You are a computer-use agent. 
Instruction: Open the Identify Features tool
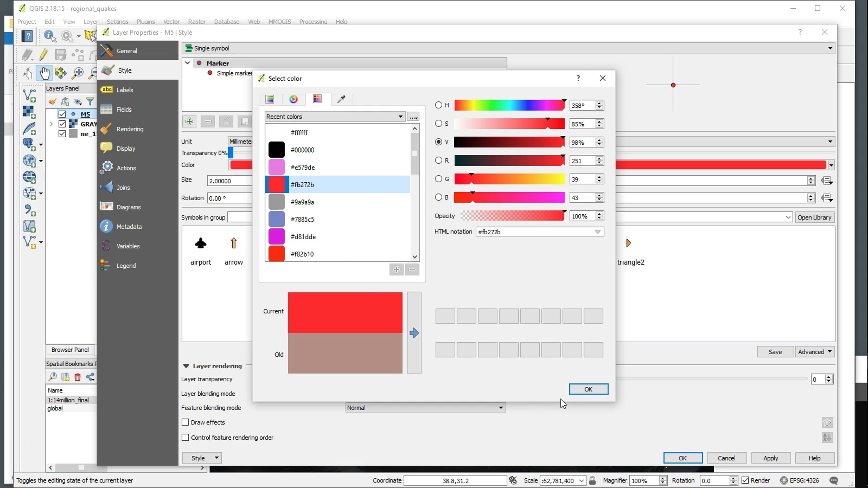[50, 36]
